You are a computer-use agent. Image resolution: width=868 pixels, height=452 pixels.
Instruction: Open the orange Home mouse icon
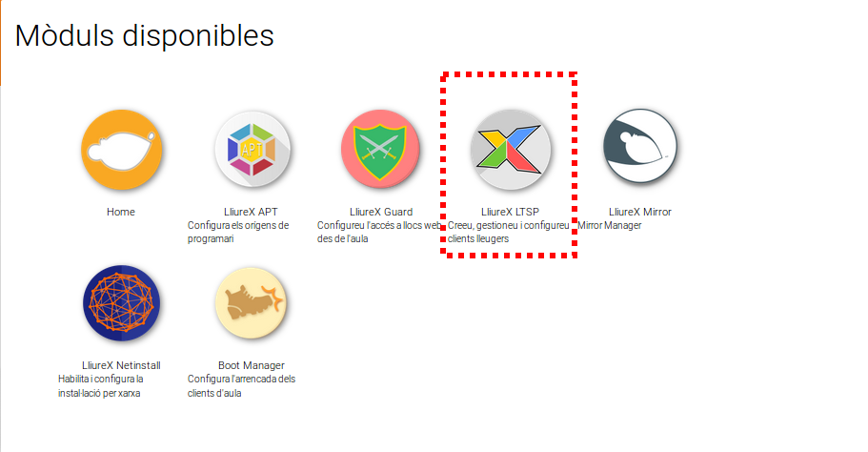coord(121,150)
